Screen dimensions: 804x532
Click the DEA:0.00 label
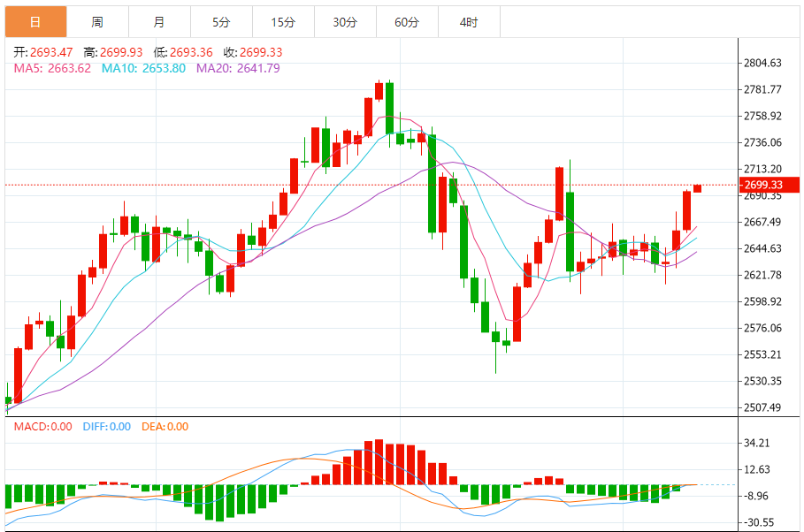165,427
